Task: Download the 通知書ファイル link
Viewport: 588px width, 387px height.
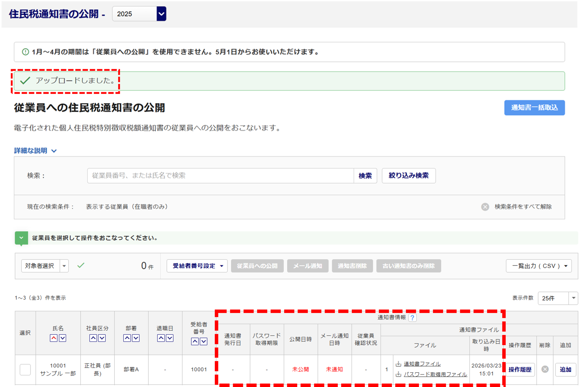Action: 422,364
